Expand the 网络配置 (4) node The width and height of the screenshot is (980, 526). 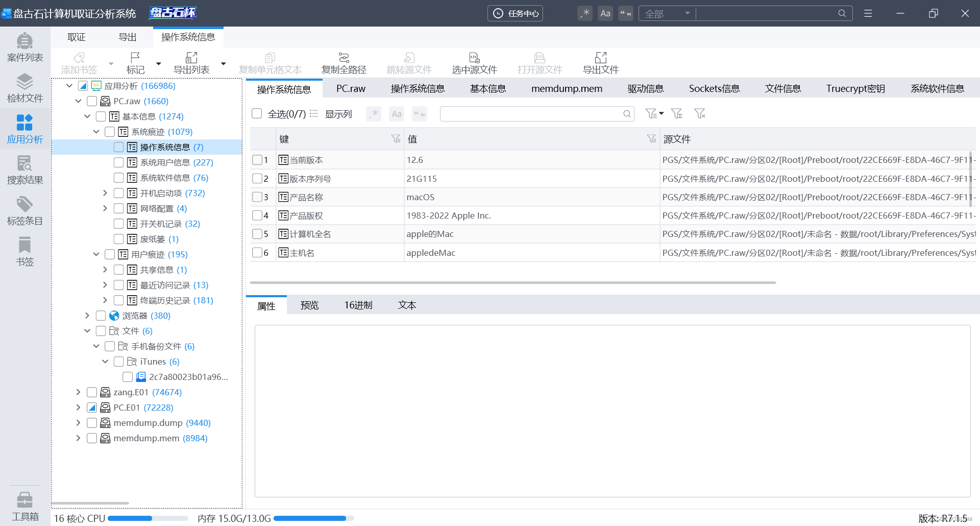pyautogui.click(x=105, y=208)
